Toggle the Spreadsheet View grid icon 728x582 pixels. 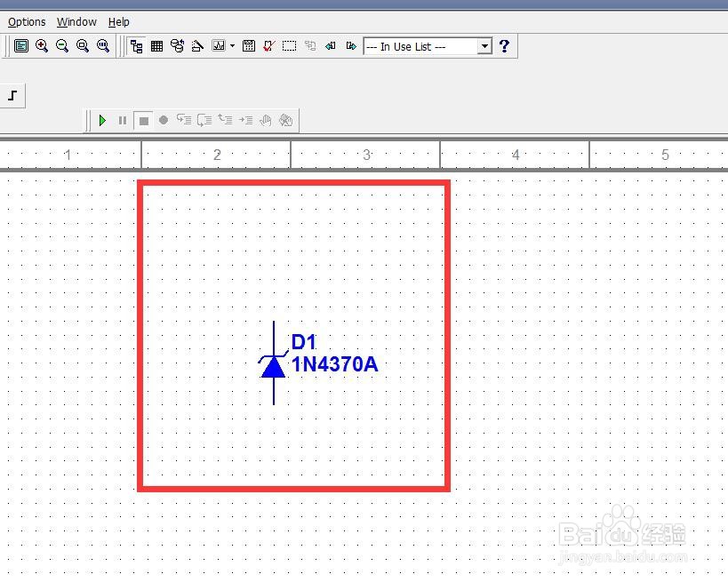coord(157,46)
